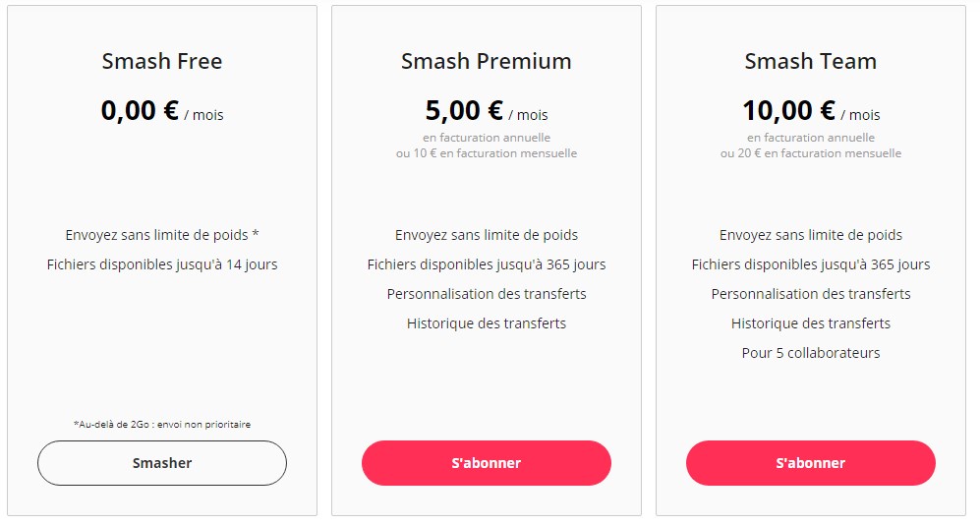Click the 0,00 € price
980x526 pixels.
[x=141, y=110]
